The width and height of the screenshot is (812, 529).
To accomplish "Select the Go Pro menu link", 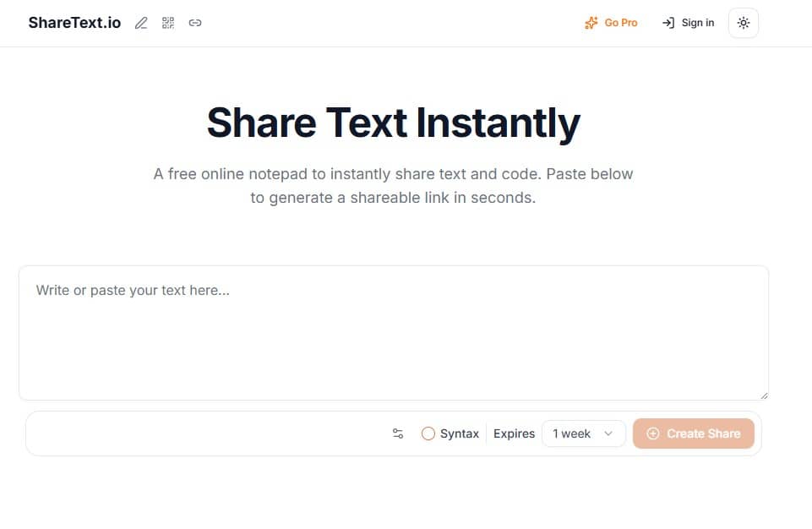I will pos(621,23).
